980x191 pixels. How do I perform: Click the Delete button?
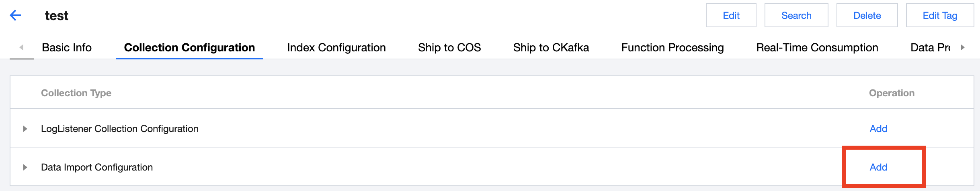pyautogui.click(x=867, y=16)
